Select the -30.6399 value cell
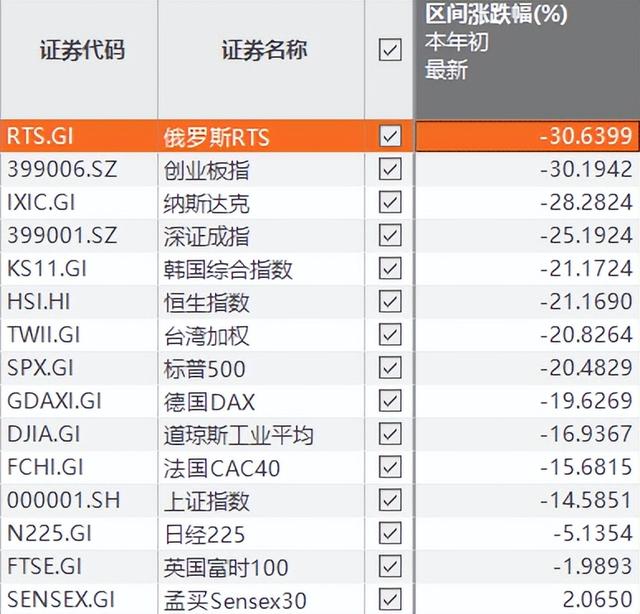The image size is (640, 614). point(527,136)
